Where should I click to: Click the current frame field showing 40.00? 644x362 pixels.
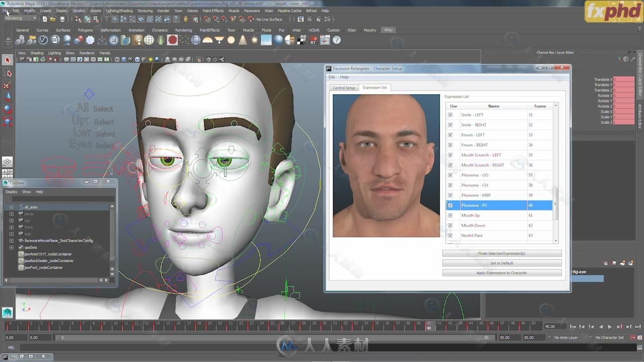click(554, 327)
